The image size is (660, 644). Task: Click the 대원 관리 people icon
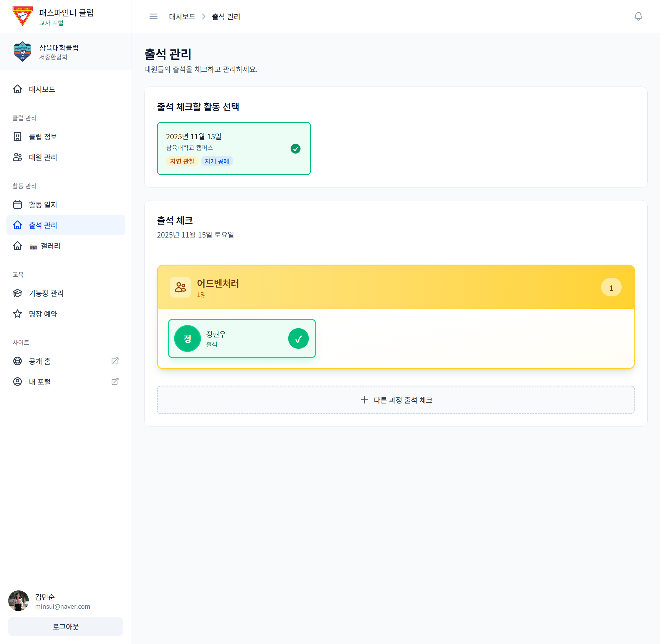18,157
